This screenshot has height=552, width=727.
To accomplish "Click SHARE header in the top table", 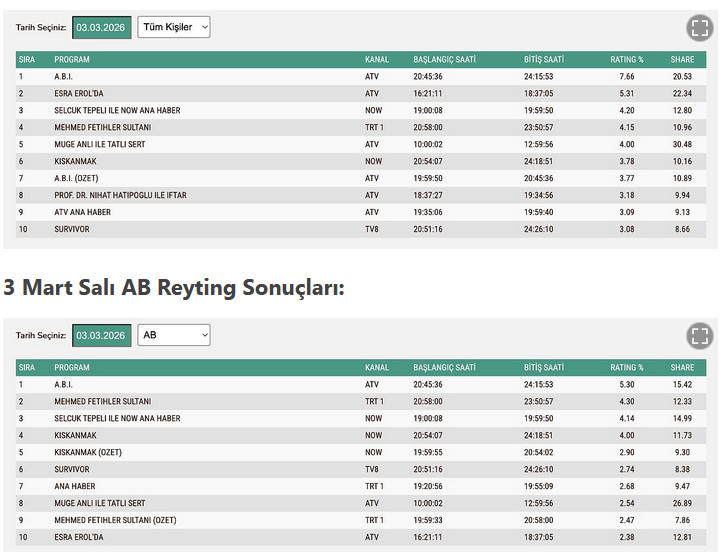I will [682, 60].
